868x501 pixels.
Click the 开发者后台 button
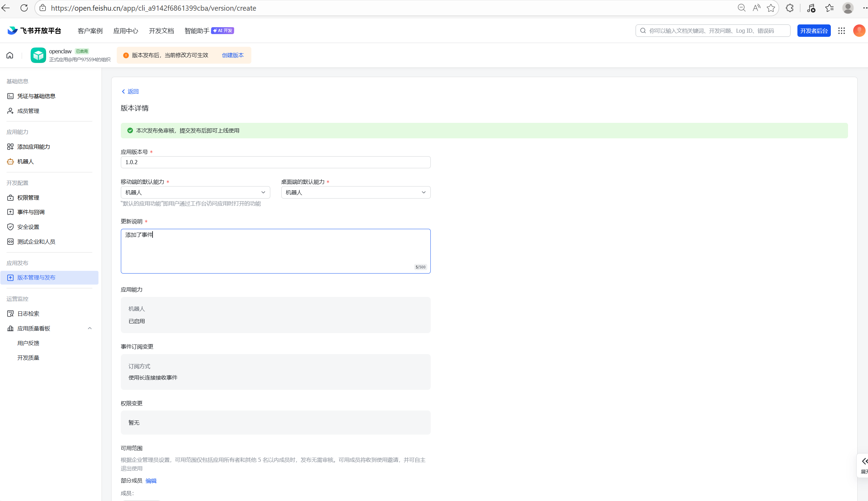tap(814, 31)
